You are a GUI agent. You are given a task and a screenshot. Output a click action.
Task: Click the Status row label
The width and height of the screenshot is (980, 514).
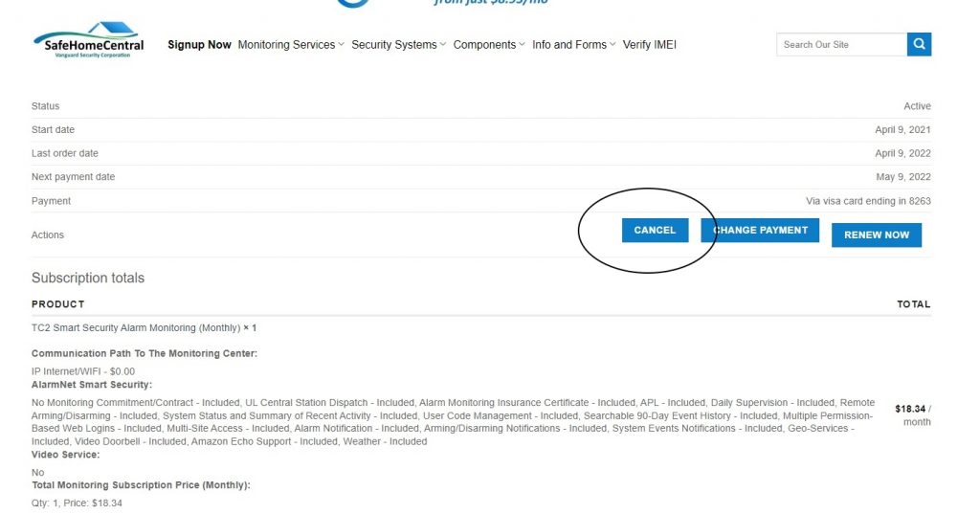(x=46, y=106)
